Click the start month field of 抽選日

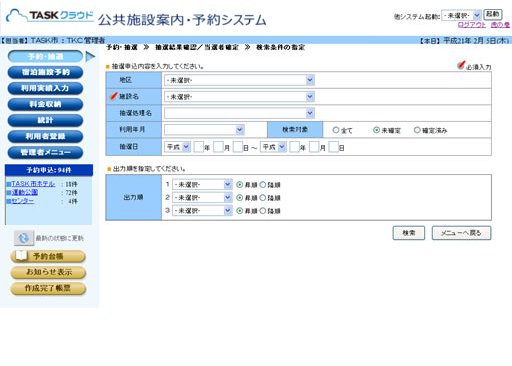click(219, 147)
